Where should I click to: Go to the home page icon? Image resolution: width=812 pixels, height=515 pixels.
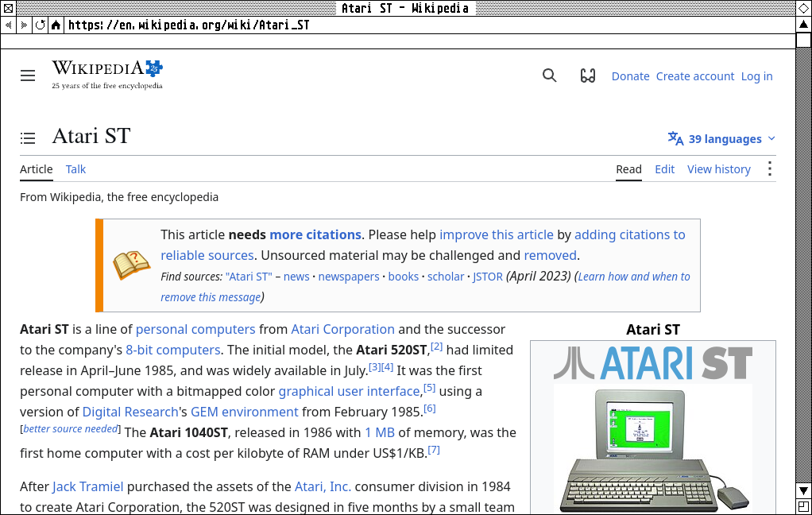pos(56,25)
